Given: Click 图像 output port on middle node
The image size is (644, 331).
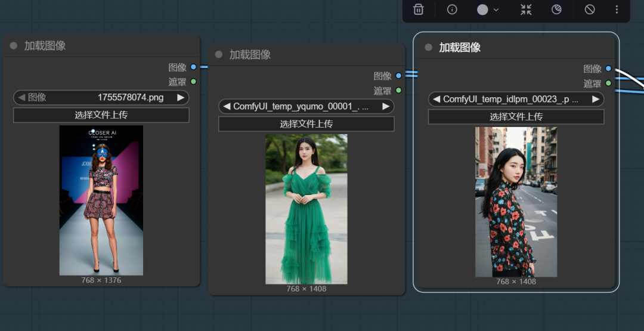Looking at the screenshot, I should click(399, 76).
